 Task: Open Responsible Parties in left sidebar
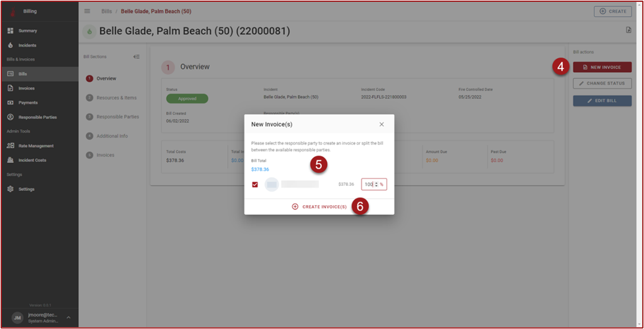[x=37, y=117]
